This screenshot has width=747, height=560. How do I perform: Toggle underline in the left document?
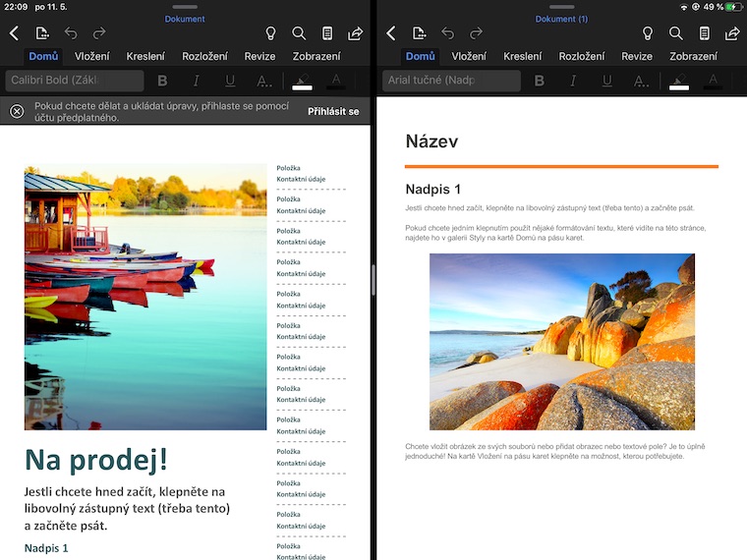230,81
